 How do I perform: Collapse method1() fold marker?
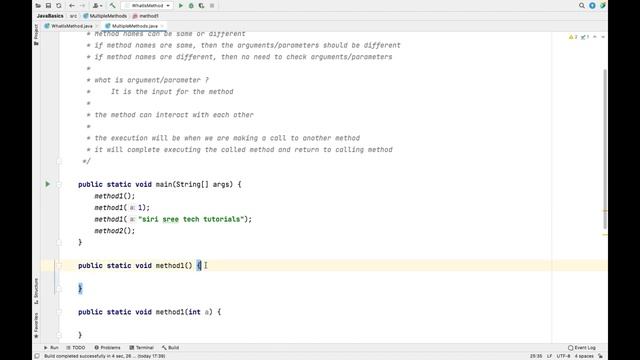[59, 266]
